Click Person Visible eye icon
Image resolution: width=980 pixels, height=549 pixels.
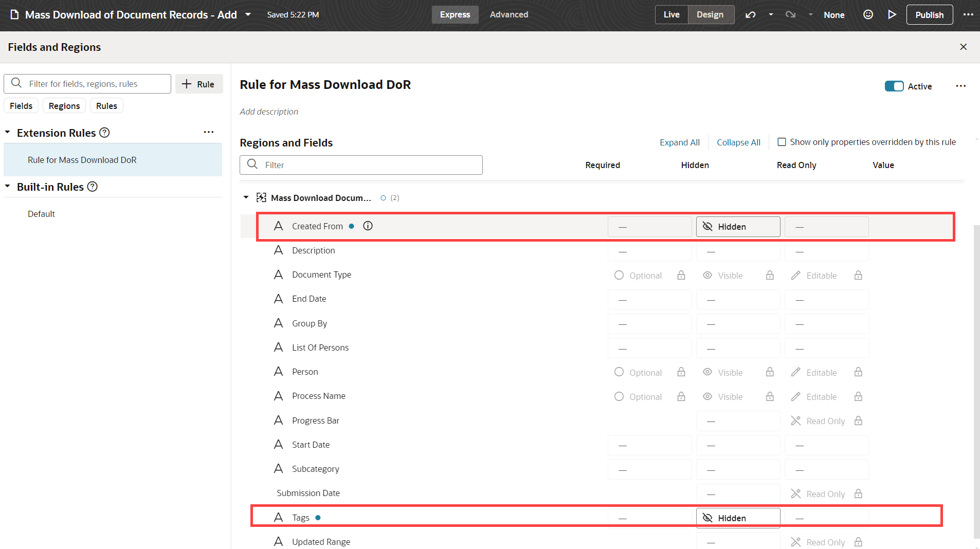(x=707, y=372)
